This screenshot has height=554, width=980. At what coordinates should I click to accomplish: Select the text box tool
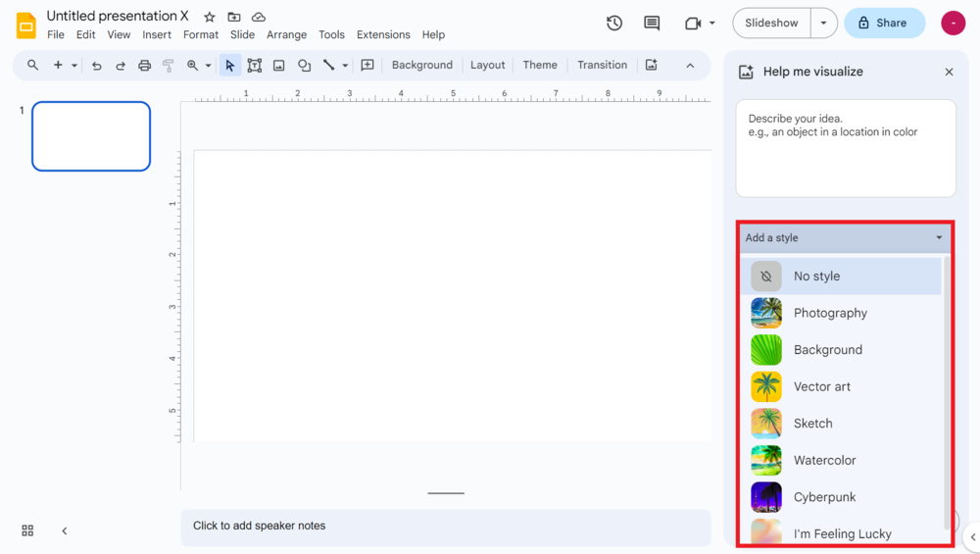tap(255, 66)
